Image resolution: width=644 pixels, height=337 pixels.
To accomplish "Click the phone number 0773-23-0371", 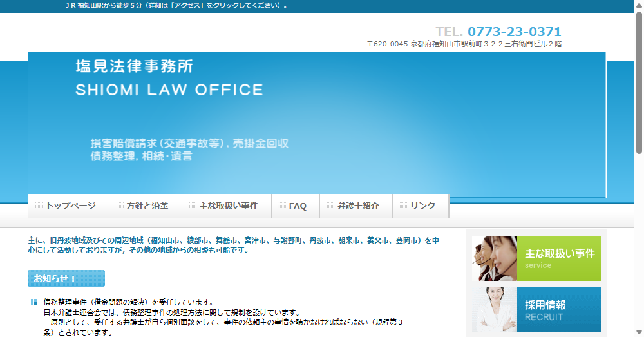I will click(x=514, y=32).
